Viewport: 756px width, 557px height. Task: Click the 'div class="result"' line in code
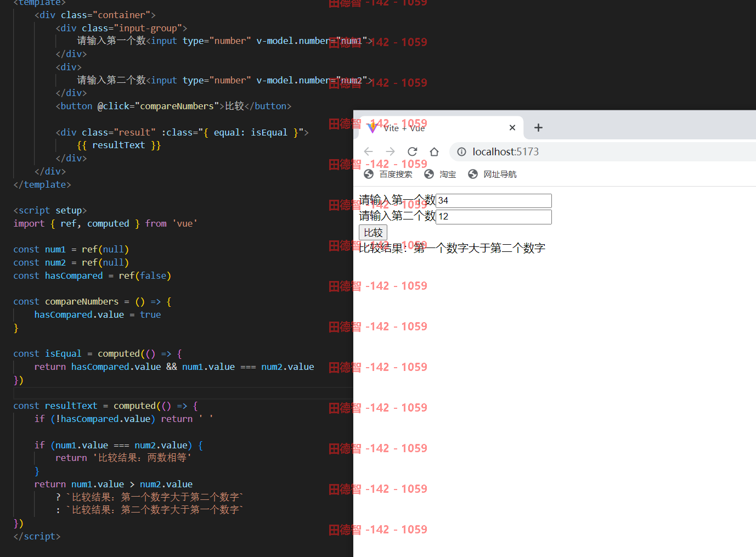182,132
